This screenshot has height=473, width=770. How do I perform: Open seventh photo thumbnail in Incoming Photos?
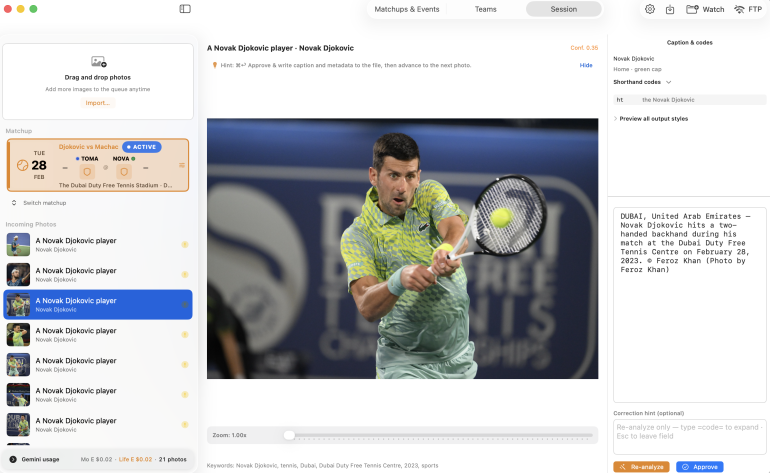tap(18, 424)
